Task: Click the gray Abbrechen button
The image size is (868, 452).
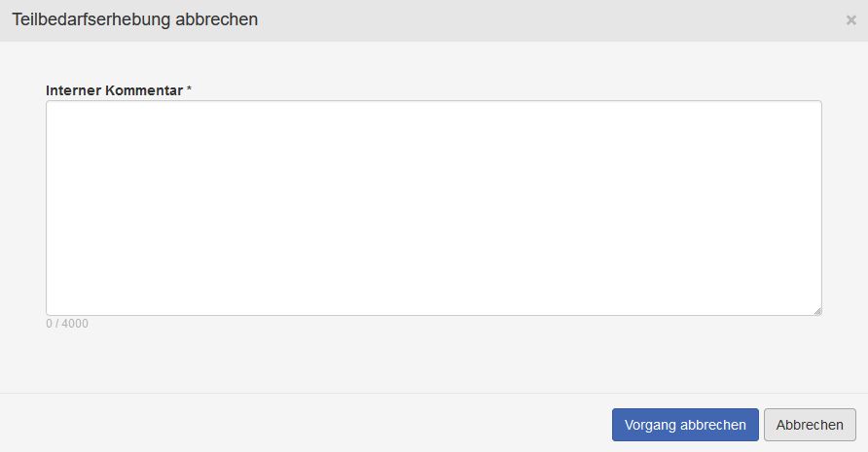Action: pyautogui.click(x=810, y=425)
